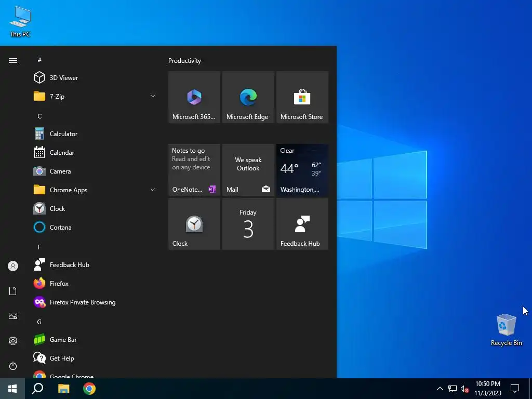Open Clock in the app list
The width and height of the screenshot is (532, 399).
click(95, 208)
